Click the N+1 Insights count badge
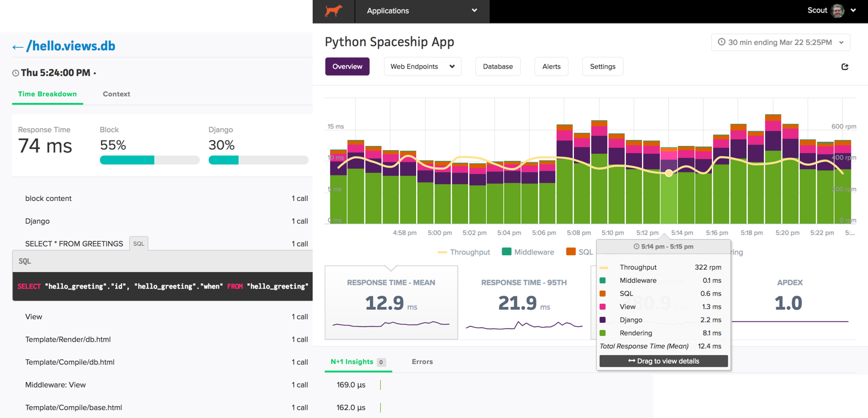 tap(381, 362)
